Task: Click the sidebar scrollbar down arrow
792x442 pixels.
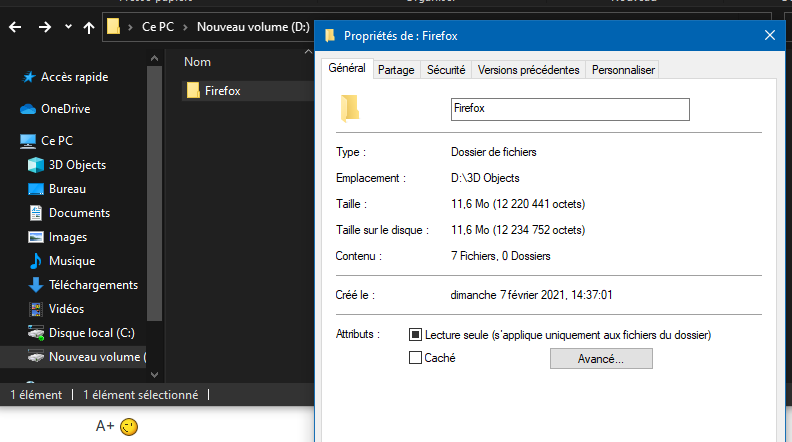Action: [155, 375]
